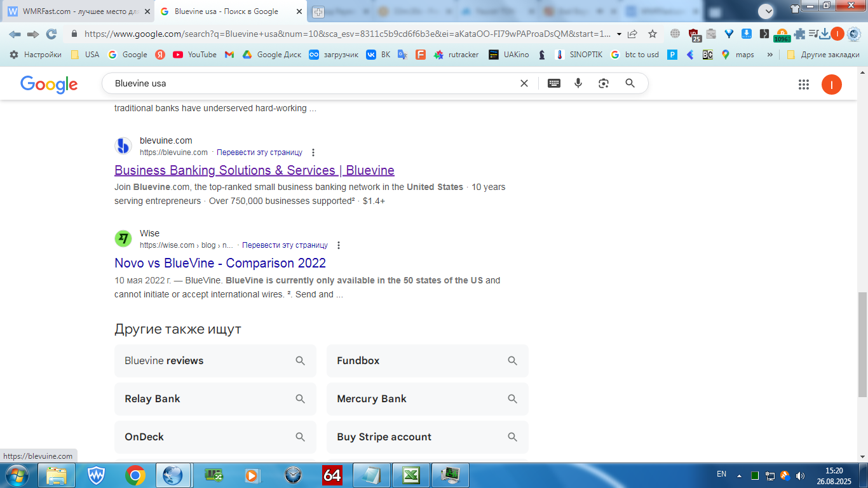The width and height of the screenshot is (868, 488).
Task: Open the UAKino bookmark
Action: 509,55
